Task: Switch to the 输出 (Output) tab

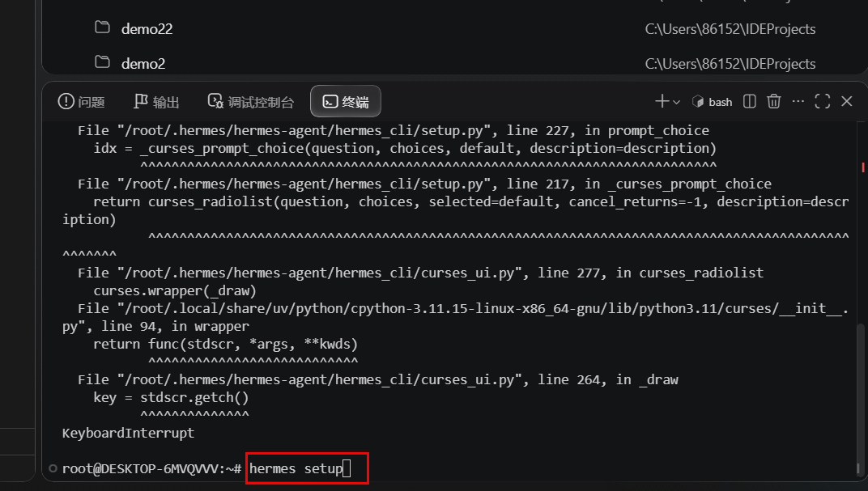Action: pyautogui.click(x=156, y=102)
